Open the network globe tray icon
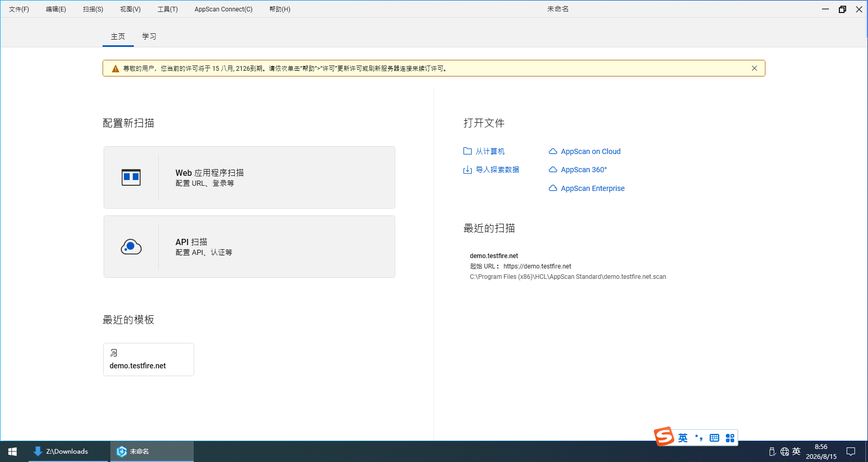 (x=785, y=452)
